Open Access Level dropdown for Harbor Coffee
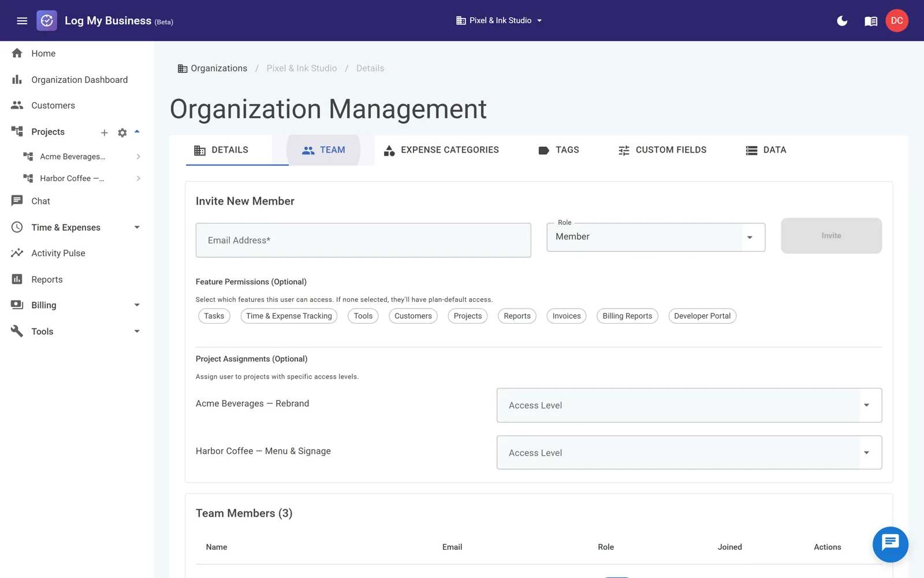This screenshot has height=578, width=924. click(x=689, y=453)
